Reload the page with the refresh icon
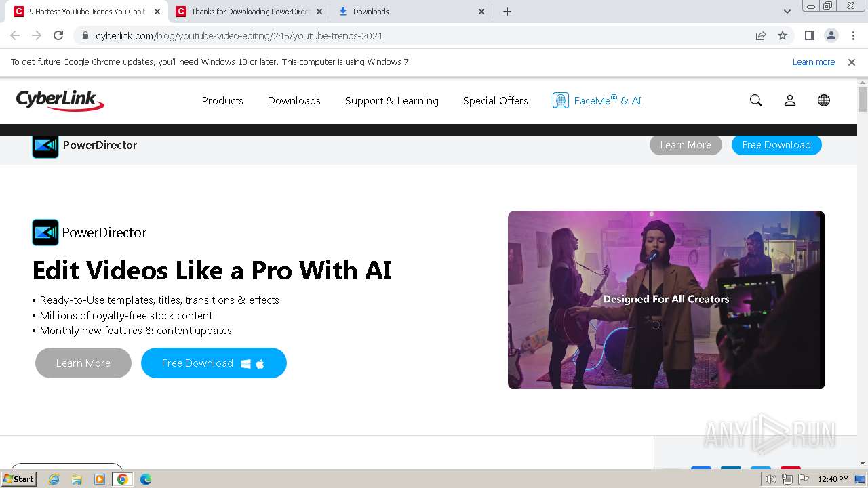This screenshot has height=488, width=868. 58,35
